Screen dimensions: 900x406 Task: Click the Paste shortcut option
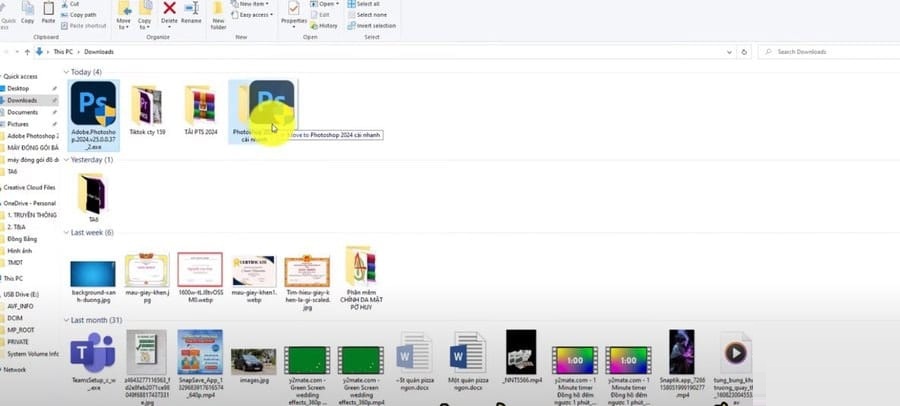(x=83, y=26)
